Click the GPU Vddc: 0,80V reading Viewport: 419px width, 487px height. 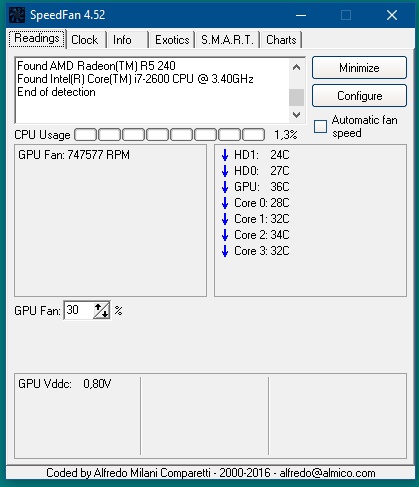pos(65,384)
